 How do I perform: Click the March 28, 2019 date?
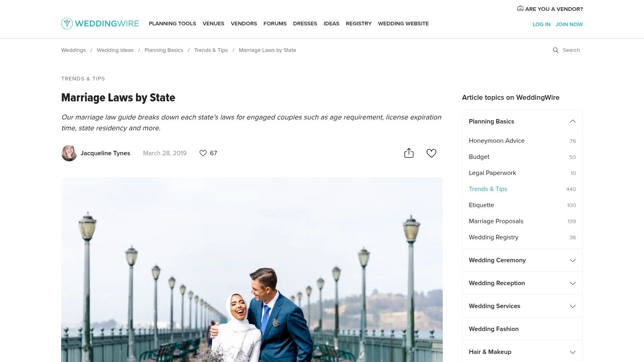[165, 153]
